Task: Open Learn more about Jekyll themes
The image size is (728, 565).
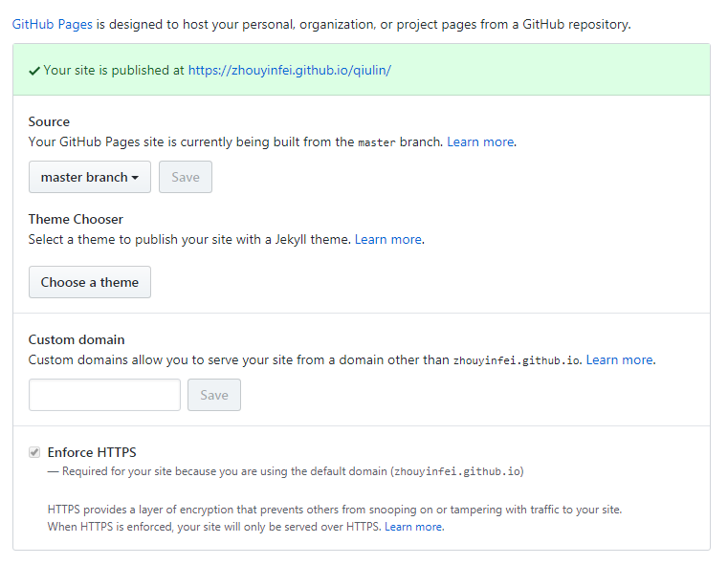Action: tap(388, 239)
